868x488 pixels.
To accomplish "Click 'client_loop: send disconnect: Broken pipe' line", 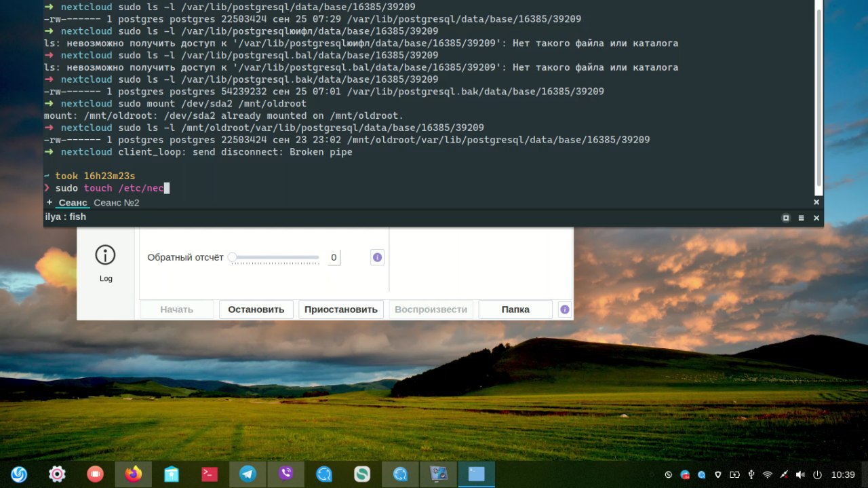I will [x=235, y=152].
